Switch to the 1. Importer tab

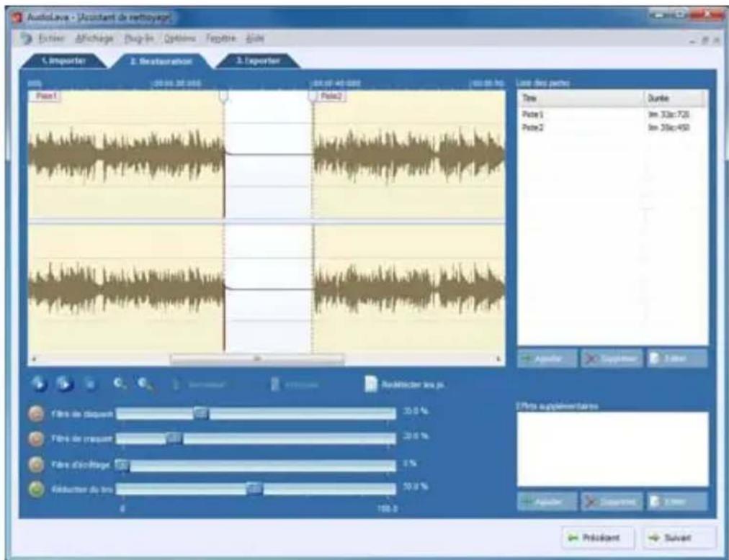(63, 61)
